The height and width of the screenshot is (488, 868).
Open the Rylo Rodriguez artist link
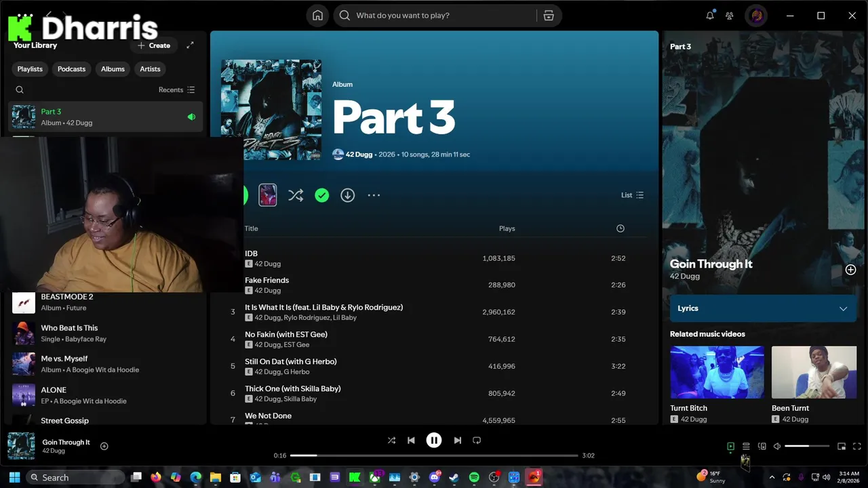[307, 317]
